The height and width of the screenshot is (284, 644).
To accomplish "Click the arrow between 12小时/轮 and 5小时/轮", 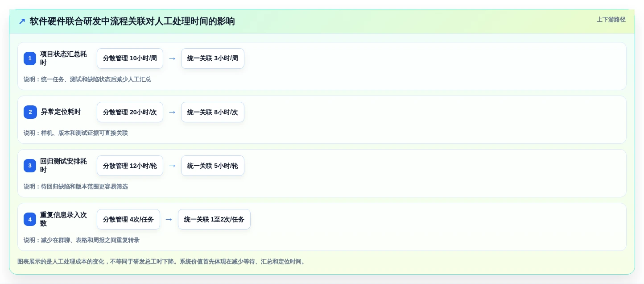I will 172,166.
